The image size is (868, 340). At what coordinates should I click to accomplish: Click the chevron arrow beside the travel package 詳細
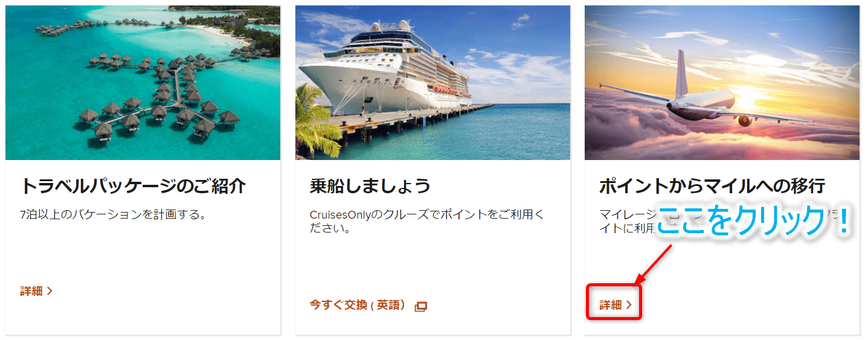(50, 291)
